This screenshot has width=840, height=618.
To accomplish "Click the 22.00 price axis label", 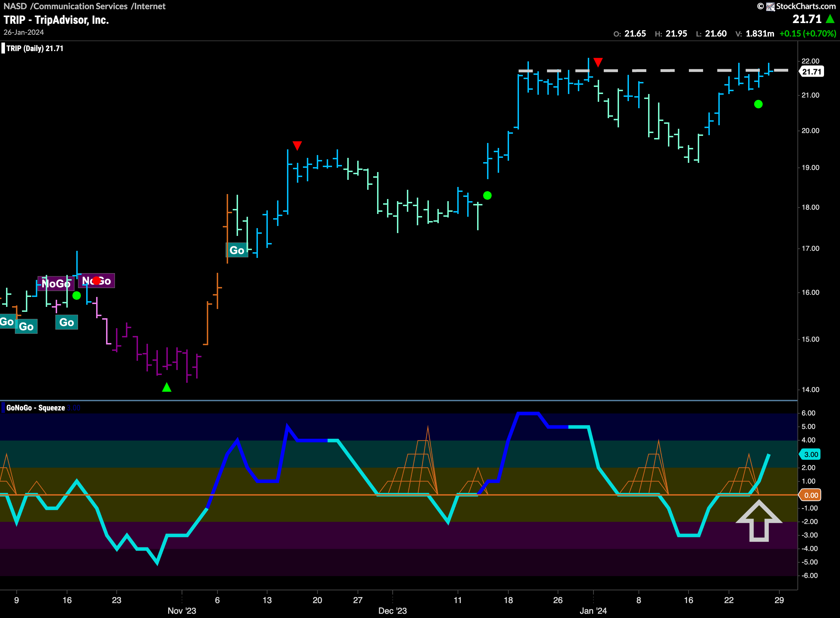I will [811, 61].
